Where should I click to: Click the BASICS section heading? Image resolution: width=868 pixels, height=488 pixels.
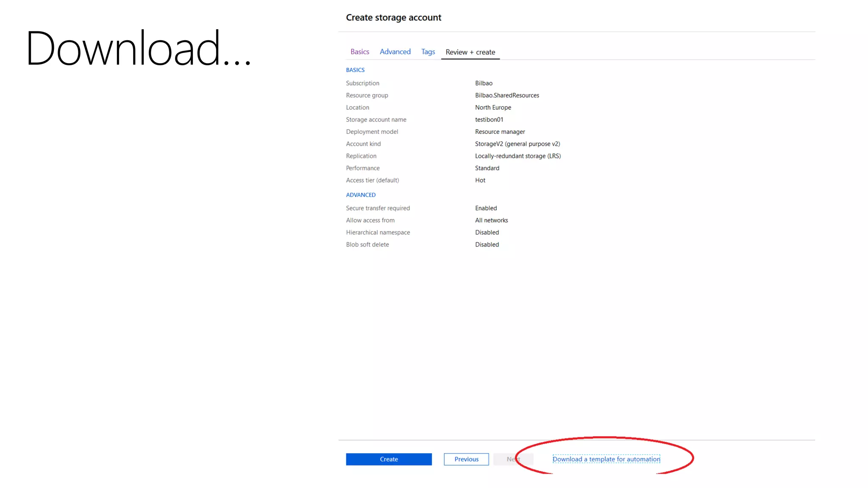coord(355,70)
